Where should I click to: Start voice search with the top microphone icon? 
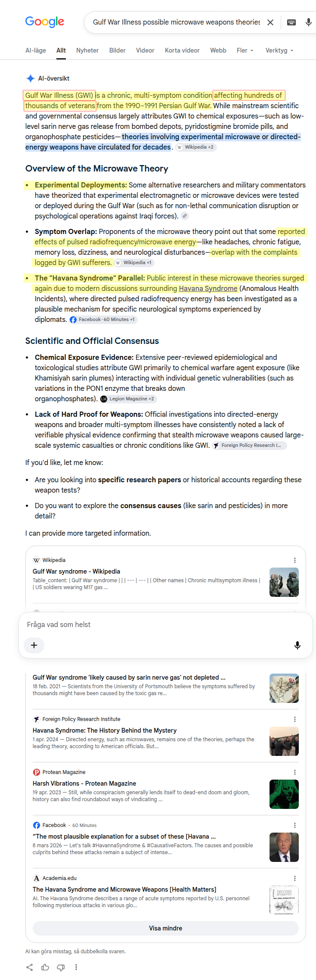pyautogui.click(x=309, y=22)
